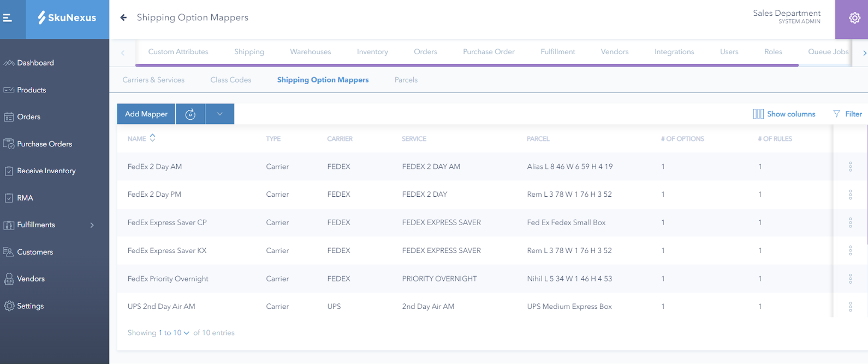Click Show columns
The height and width of the screenshot is (364, 868).
[x=784, y=114]
